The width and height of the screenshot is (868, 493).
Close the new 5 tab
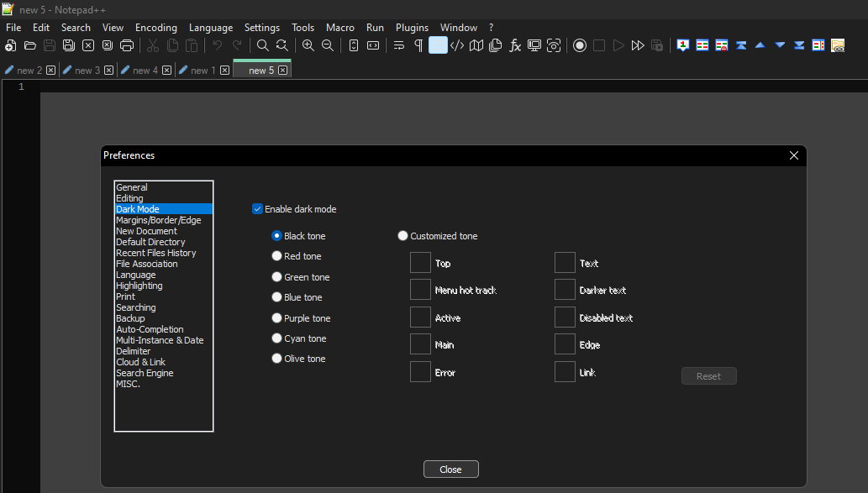[283, 71]
